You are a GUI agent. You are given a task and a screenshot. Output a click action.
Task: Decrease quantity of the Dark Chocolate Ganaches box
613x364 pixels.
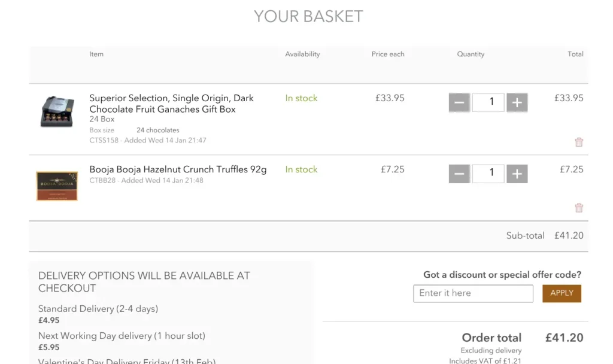(x=459, y=102)
